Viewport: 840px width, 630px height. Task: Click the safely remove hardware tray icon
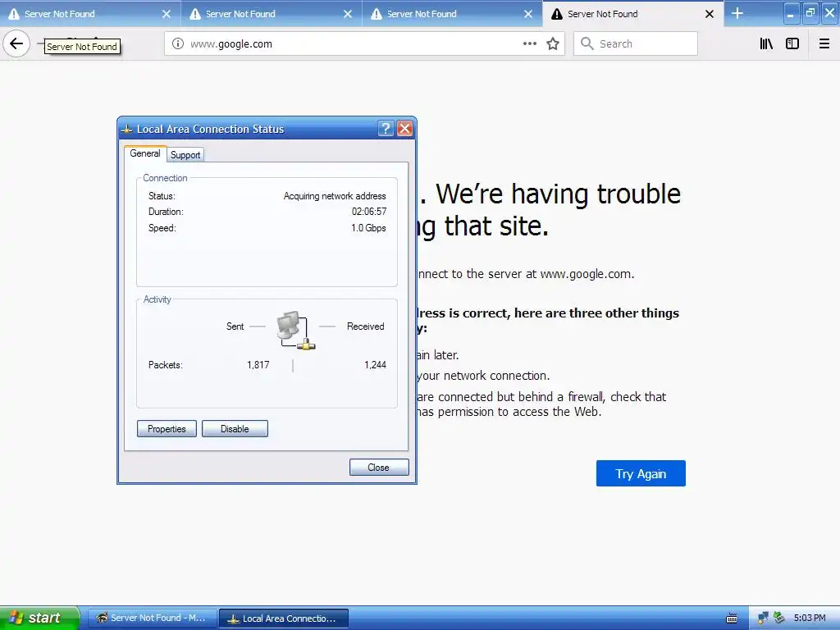tap(779, 619)
